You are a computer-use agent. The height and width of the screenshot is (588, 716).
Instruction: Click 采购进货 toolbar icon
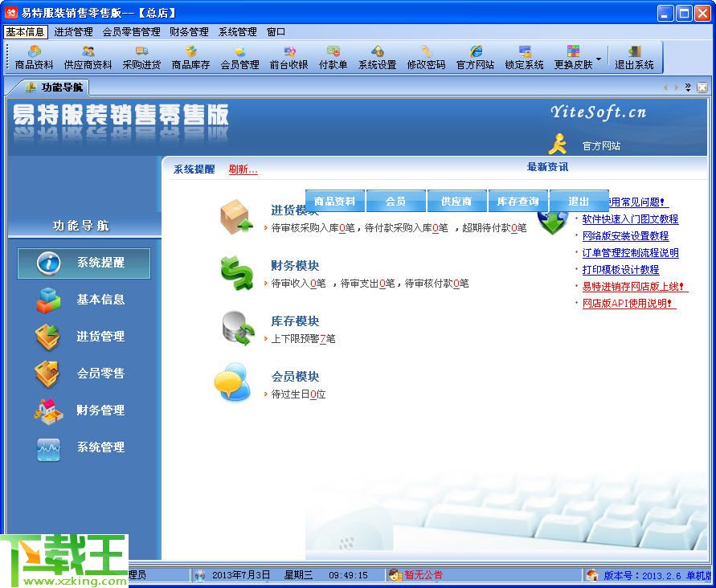coord(141,58)
